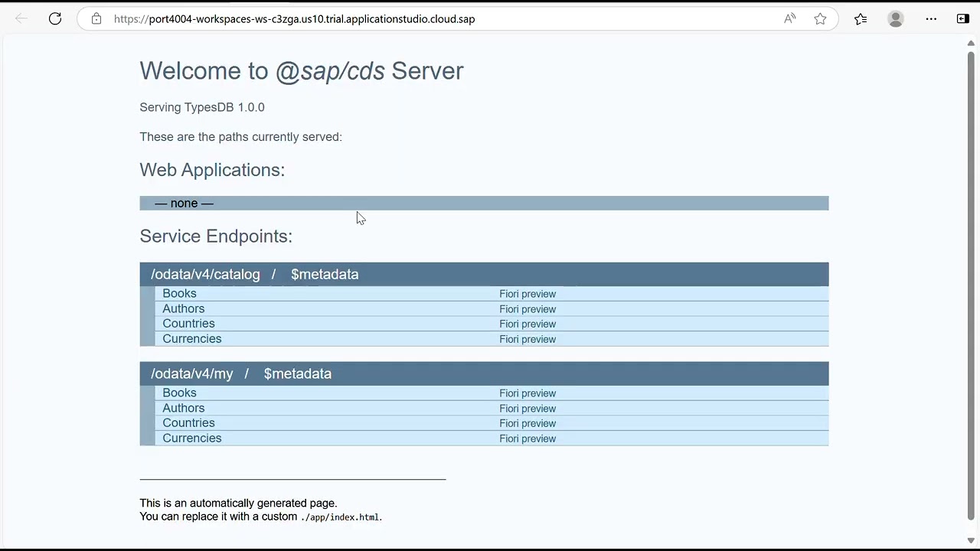Open Fiori preview for catalog Currencies
The width and height of the screenshot is (980, 551).
tap(528, 339)
